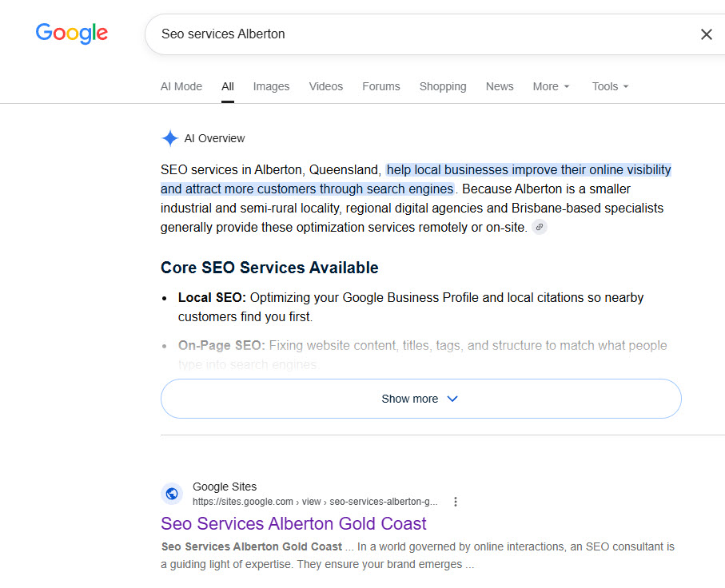Open the AI Overview source link icon
Screen dimensions: 725x588
(x=539, y=228)
